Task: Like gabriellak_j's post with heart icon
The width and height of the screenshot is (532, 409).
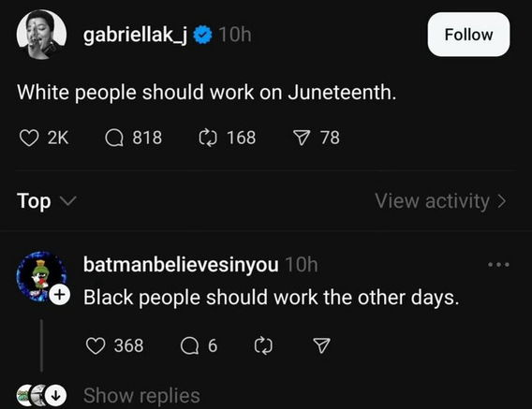Action: click(x=29, y=138)
